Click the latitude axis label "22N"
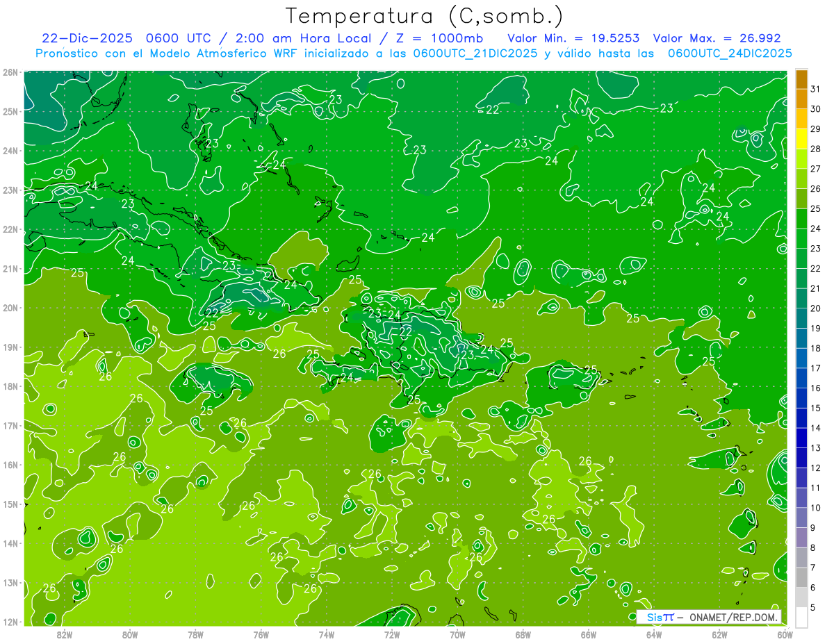 10,229
